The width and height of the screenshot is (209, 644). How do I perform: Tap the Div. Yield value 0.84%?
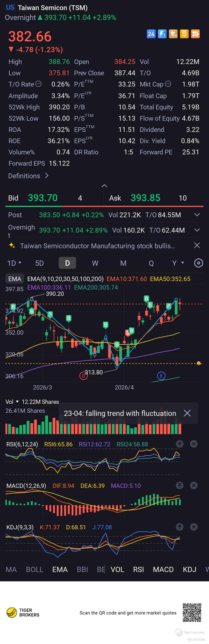pyautogui.click(x=190, y=141)
